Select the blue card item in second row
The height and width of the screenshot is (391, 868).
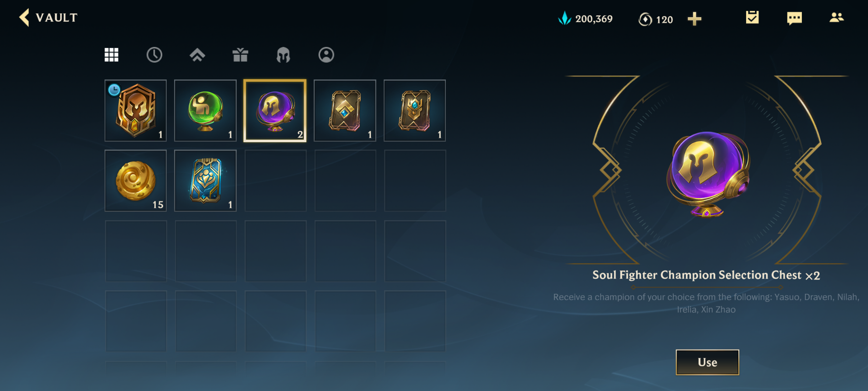point(205,181)
